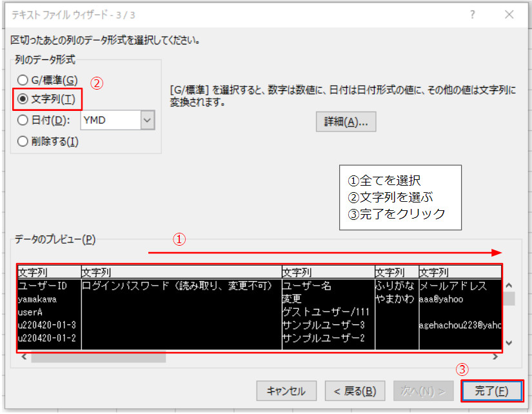This screenshot has height=414, width=532.
Task: Click preview horizontal scroll left arrow
Action: 24,357
